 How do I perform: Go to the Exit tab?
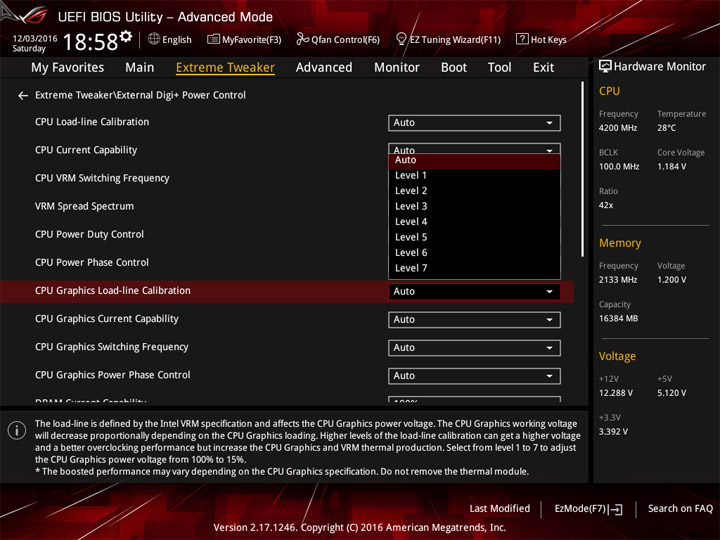pyautogui.click(x=543, y=68)
